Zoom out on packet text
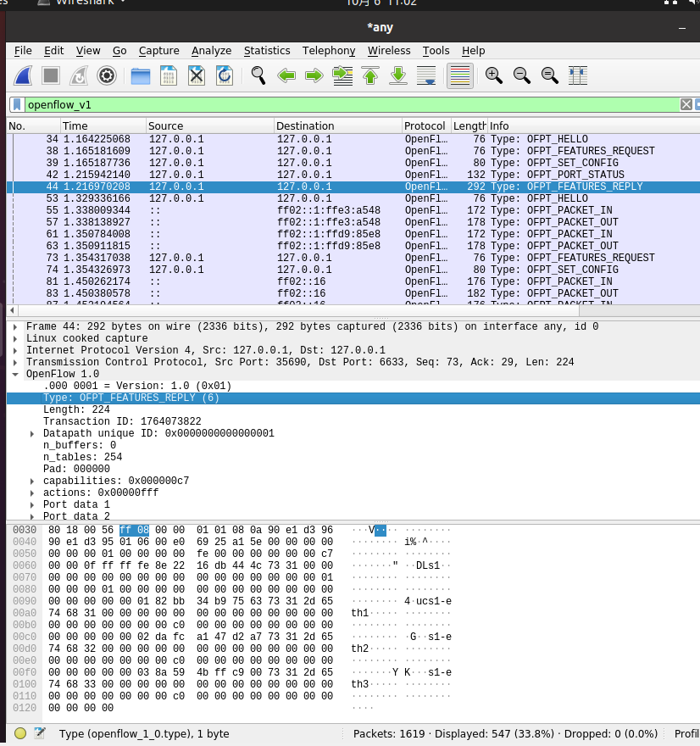Screen dimensions: 700x746 (522, 75)
